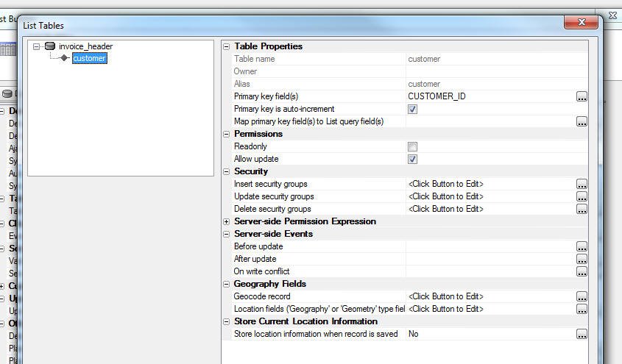Select the customer table in tree
Screen dimensions: 622x364
click(x=89, y=58)
